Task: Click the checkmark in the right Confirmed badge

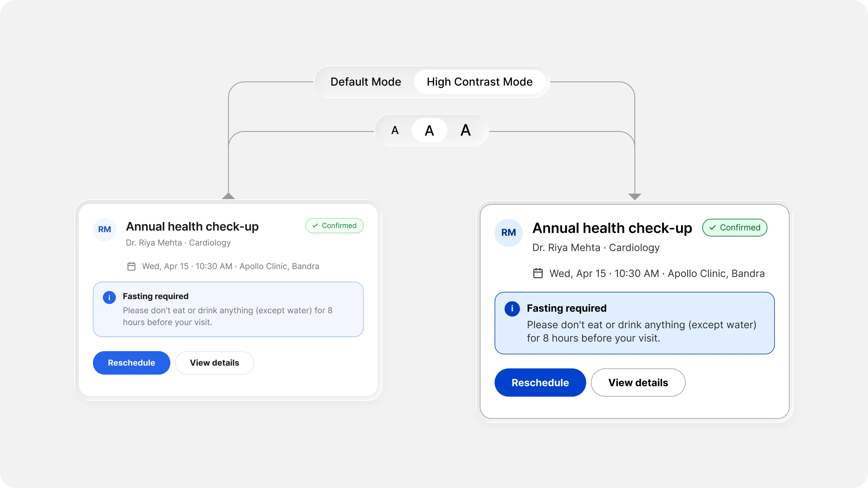Action: pyautogui.click(x=712, y=227)
